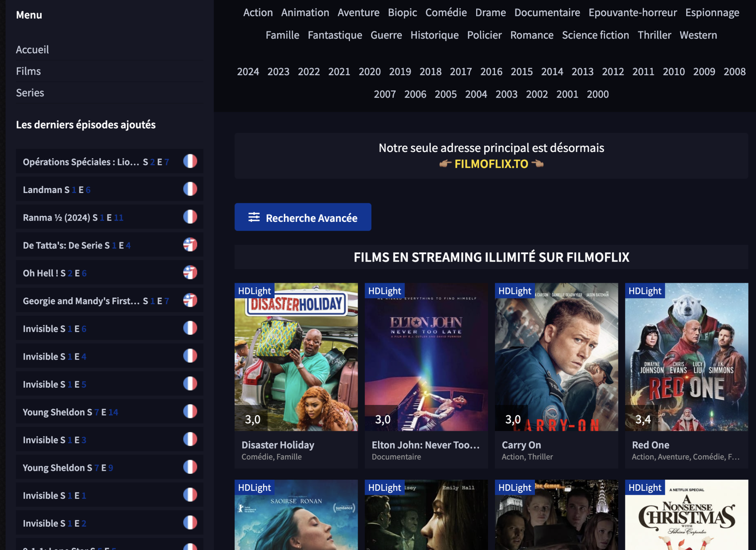
Task: Open the Red One movie poster
Action: pyautogui.click(x=687, y=357)
